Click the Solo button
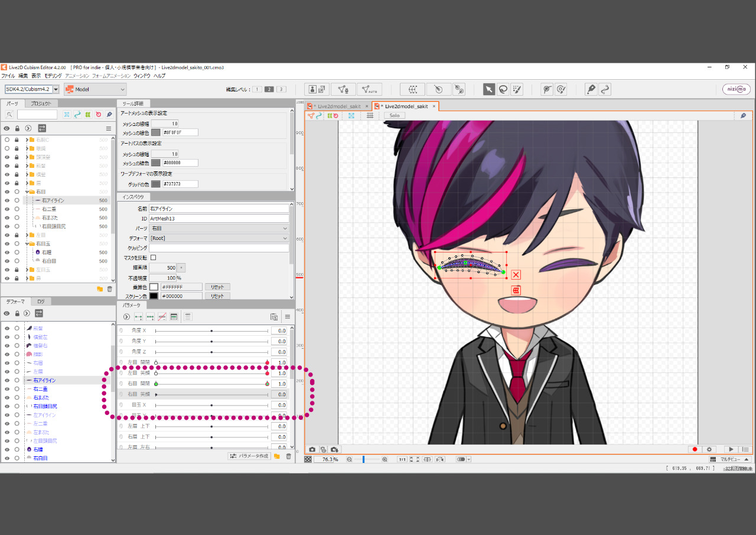The width and height of the screenshot is (756, 535). click(395, 115)
